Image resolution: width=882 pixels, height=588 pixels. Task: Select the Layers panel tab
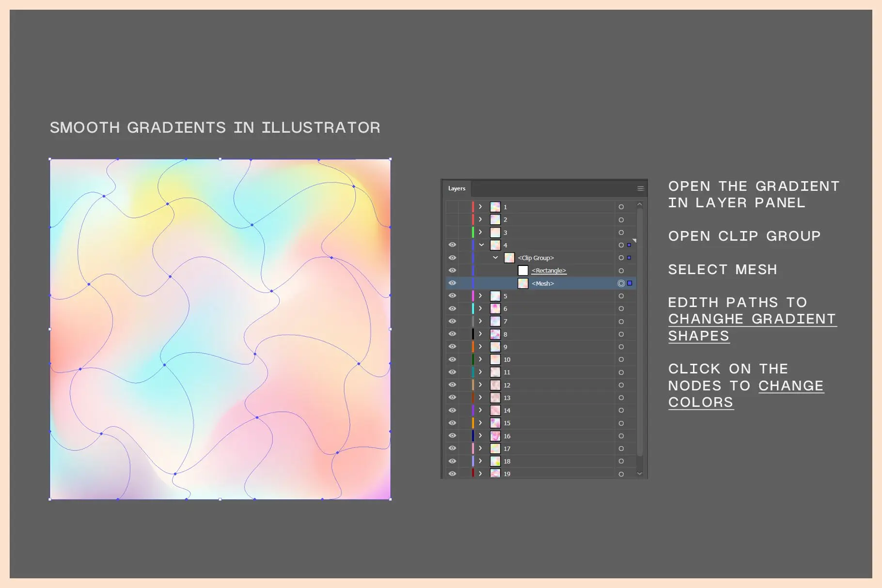457,188
